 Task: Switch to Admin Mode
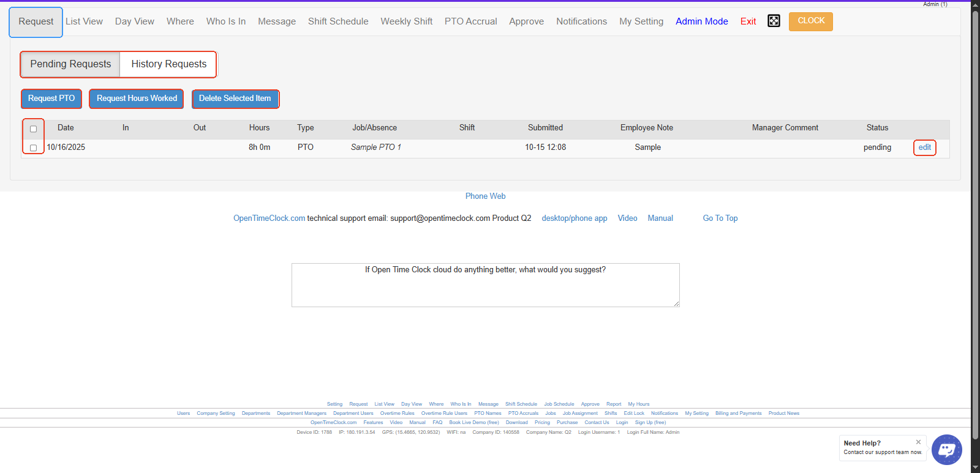coord(701,21)
